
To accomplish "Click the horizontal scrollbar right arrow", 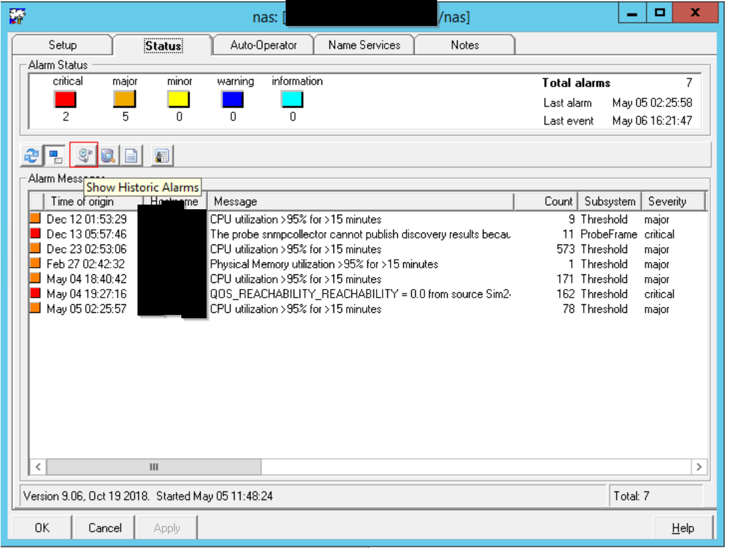I will coord(698,467).
